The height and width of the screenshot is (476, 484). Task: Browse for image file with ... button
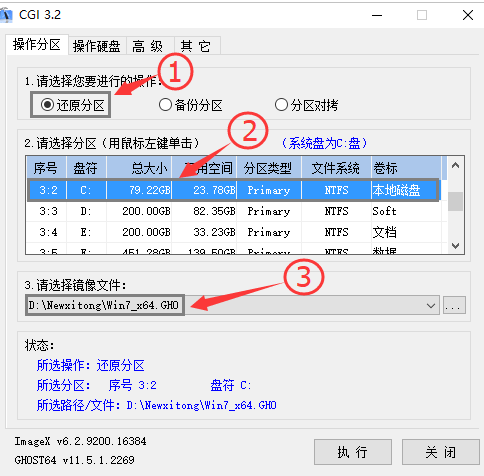[454, 305]
